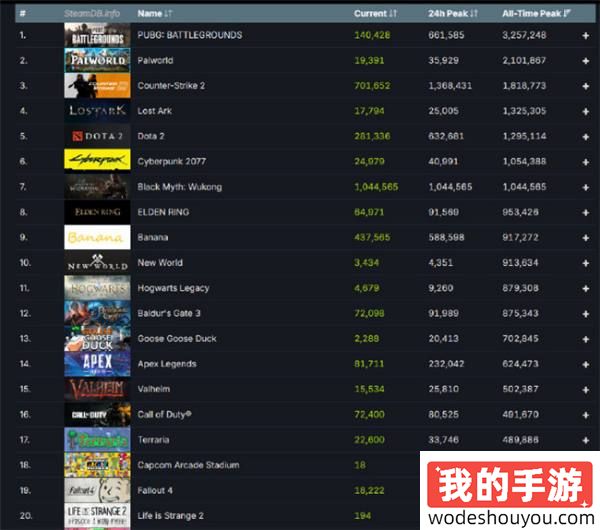Click the plus icon for Palworld
Image resolution: width=600 pixels, height=530 pixels.
tap(585, 61)
